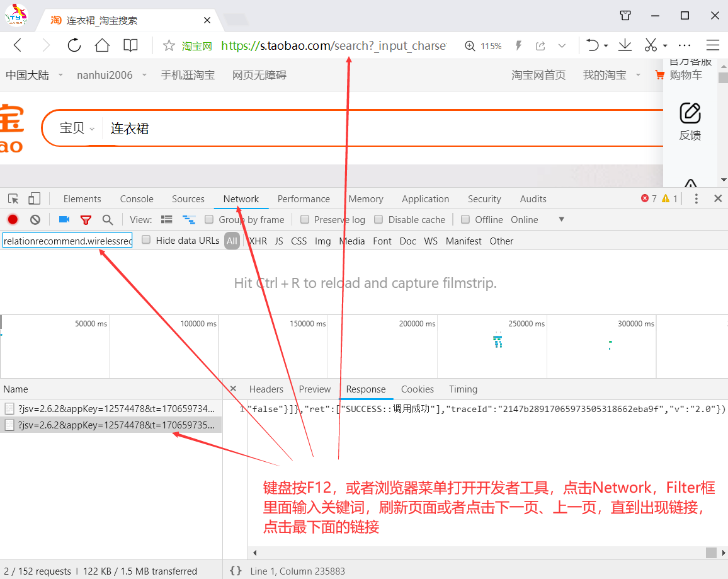Switch to the Console tab
The image size is (728, 579).
pos(137,199)
